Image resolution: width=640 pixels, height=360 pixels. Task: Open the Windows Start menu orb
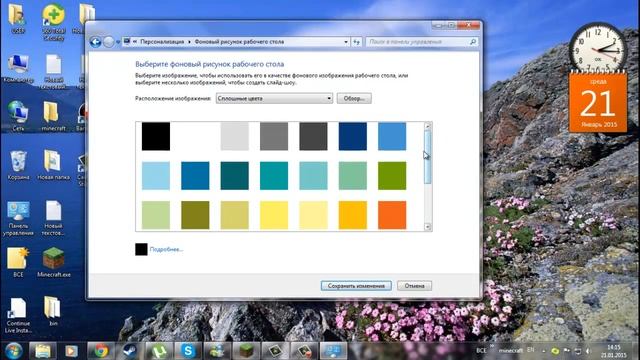pos(13,351)
